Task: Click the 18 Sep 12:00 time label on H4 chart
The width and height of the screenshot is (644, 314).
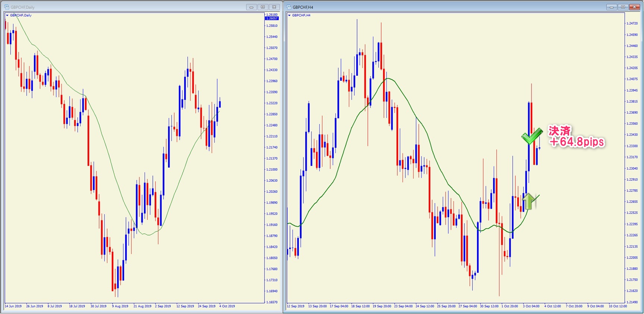Action: 360,306
